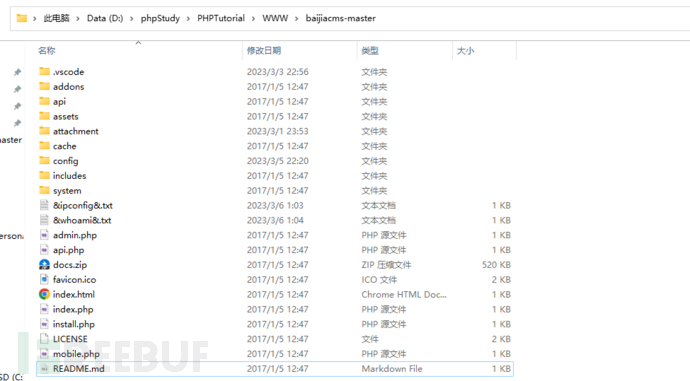Select the file name admin.php
This screenshot has width=690, height=381.
pyautogui.click(x=75, y=235)
